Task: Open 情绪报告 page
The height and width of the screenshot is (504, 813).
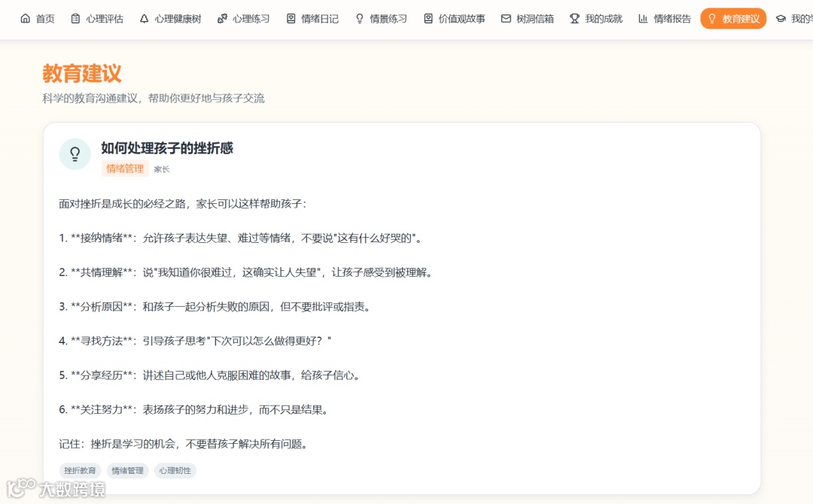Action: [665, 19]
